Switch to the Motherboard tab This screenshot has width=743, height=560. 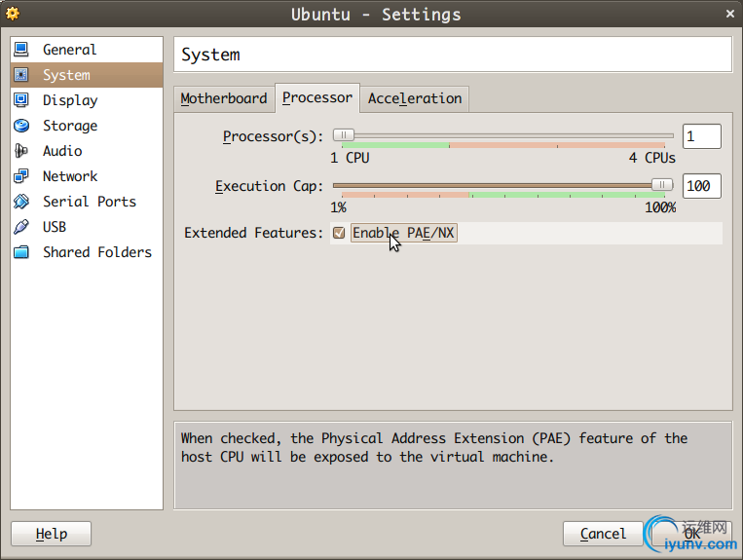[x=224, y=98]
